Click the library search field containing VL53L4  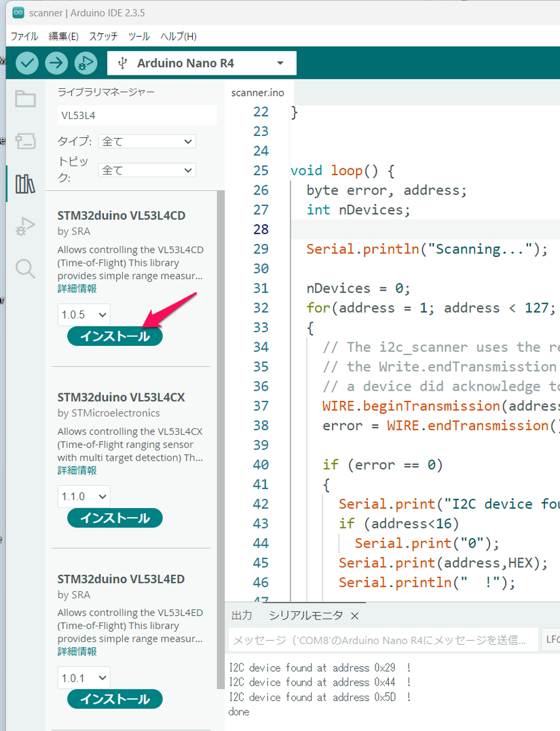click(x=136, y=115)
